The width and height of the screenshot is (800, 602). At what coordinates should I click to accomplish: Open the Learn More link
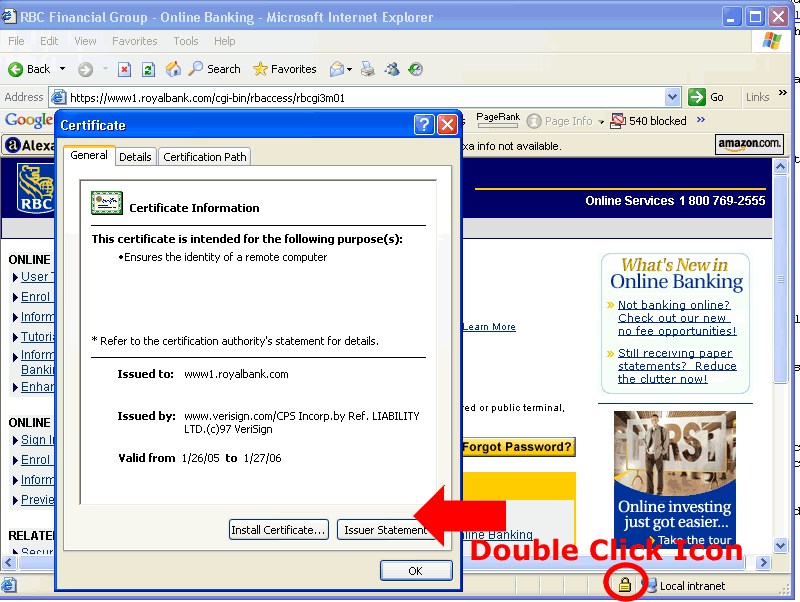coord(489,327)
